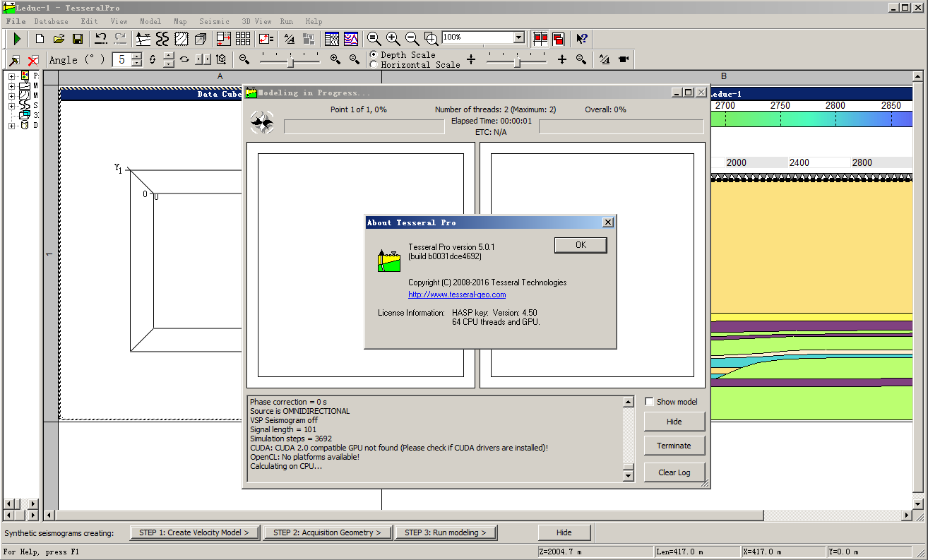The image size is (928, 560).
Task: Click the Save floppy disk icon
Action: (78, 39)
